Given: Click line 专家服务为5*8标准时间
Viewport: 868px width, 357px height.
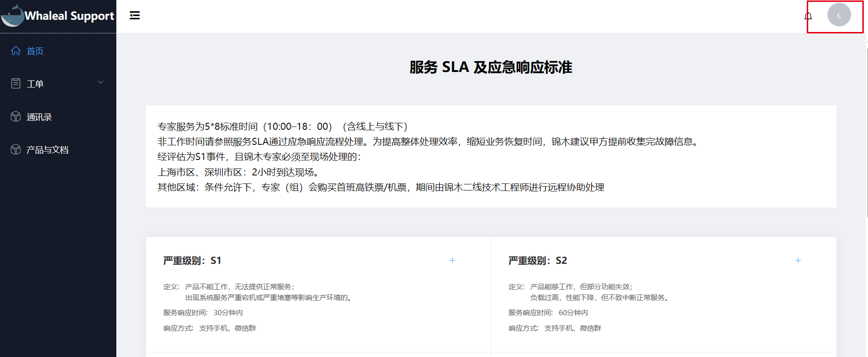Looking at the screenshot, I should tap(283, 127).
